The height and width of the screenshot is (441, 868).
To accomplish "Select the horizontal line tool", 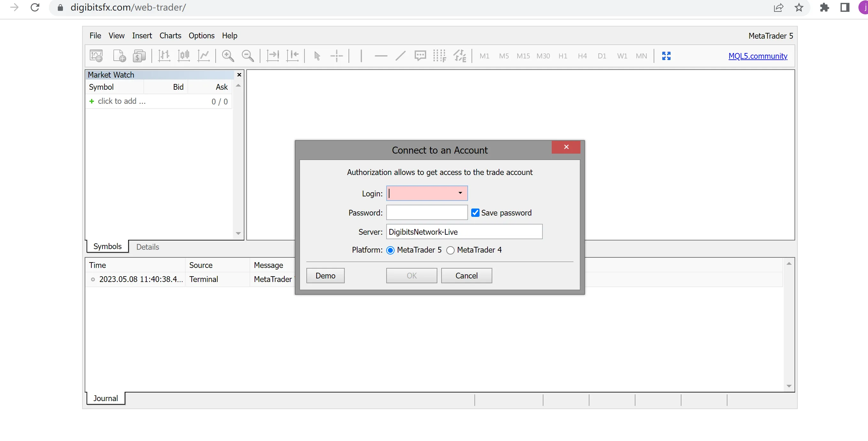I will tap(381, 56).
